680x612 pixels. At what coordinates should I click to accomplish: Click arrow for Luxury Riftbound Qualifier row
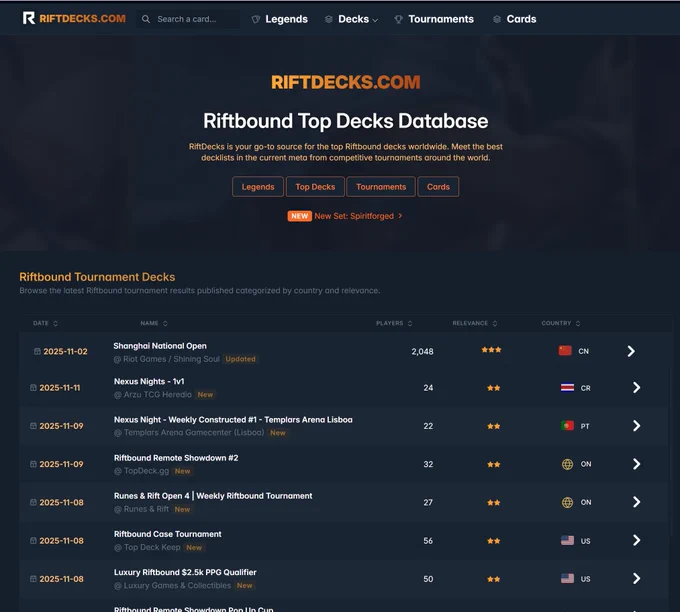pyautogui.click(x=636, y=578)
